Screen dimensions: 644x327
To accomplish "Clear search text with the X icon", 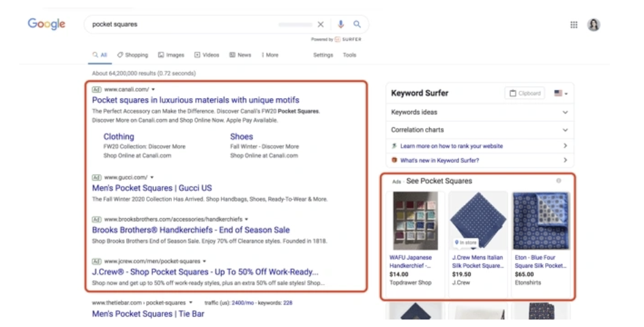I will pyautogui.click(x=321, y=25).
